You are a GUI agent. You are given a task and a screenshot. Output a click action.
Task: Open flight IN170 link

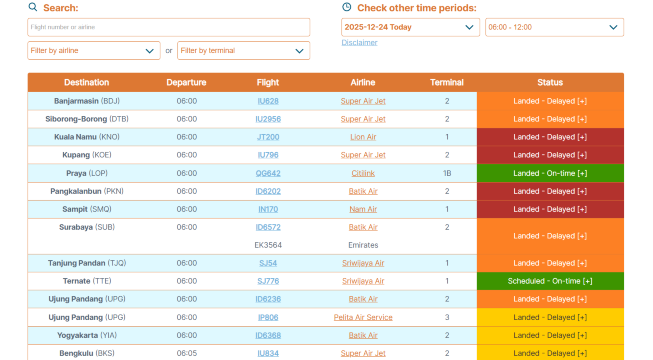point(268,209)
